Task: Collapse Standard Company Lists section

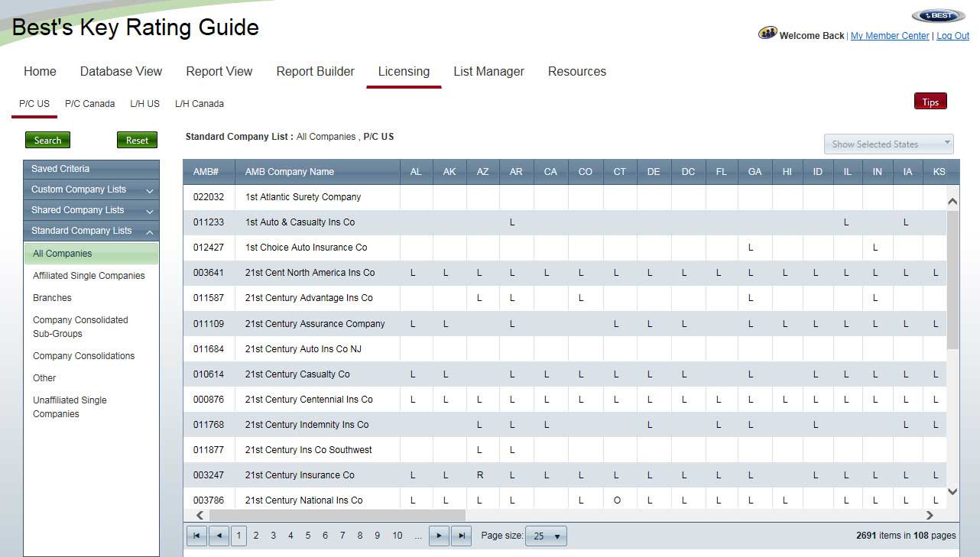Action: coord(91,231)
